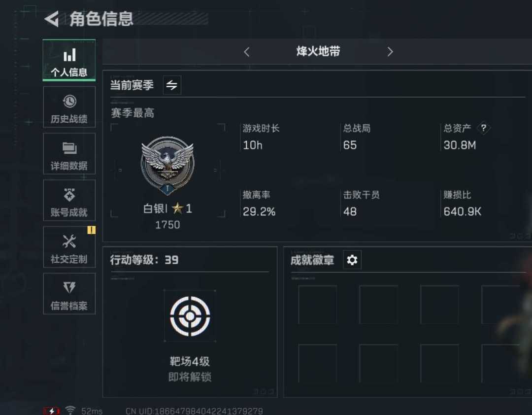Click the yellow alert badge on 社交定制
Image resolution: width=532 pixels, height=415 pixels.
click(x=91, y=230)
